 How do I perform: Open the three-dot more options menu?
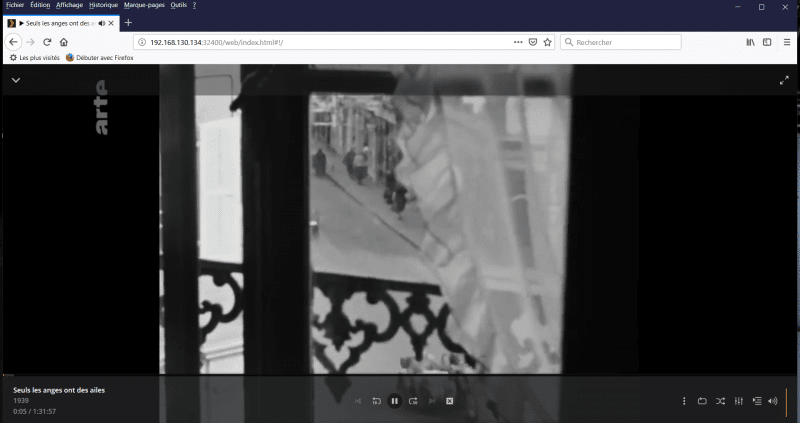[x=684, y=401]
